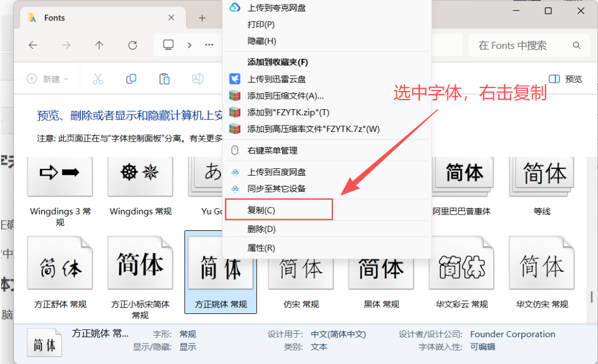
Task: Select the 方正舒体 常规 font
Action: [60, 272]
